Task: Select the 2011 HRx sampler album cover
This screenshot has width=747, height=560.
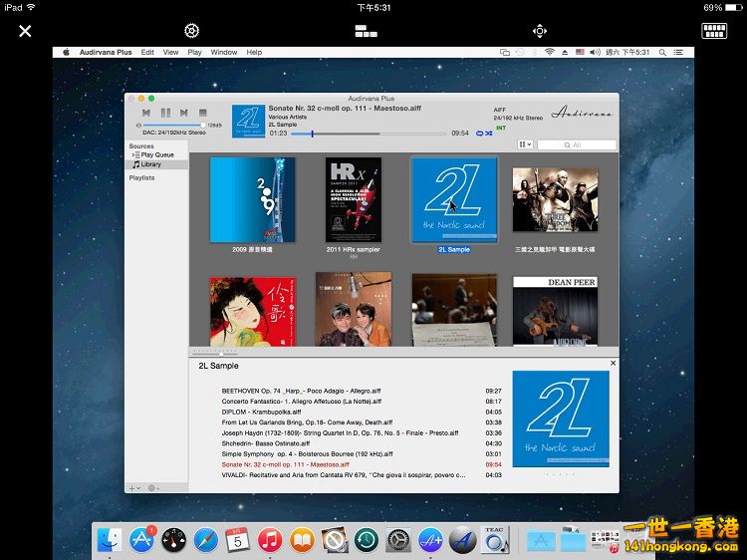Action: tap(354, 199)
